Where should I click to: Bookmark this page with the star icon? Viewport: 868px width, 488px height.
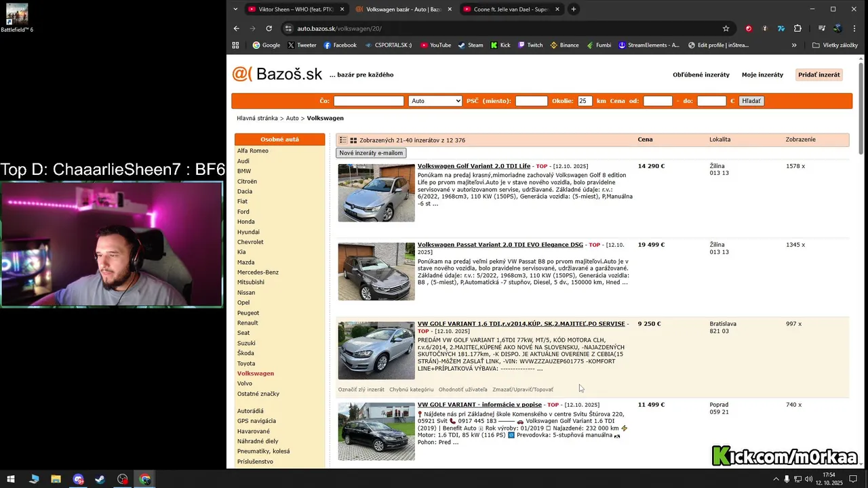coord(726,28)
